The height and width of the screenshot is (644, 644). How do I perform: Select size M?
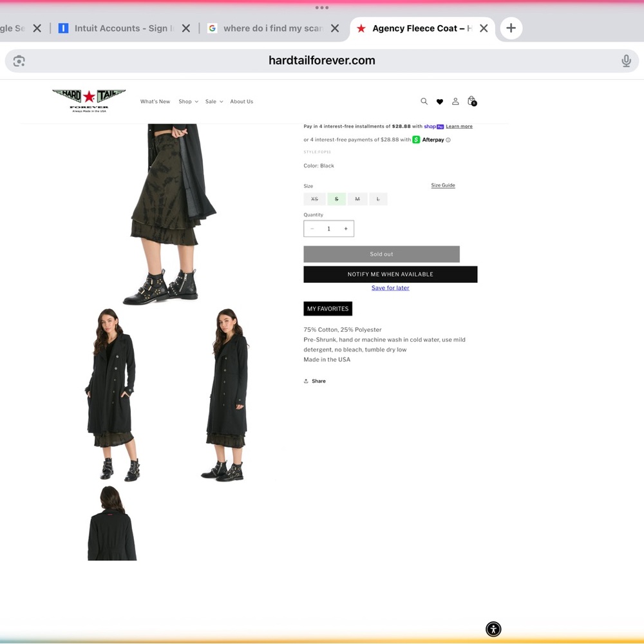pyautogui.click(x=357, y=199)
